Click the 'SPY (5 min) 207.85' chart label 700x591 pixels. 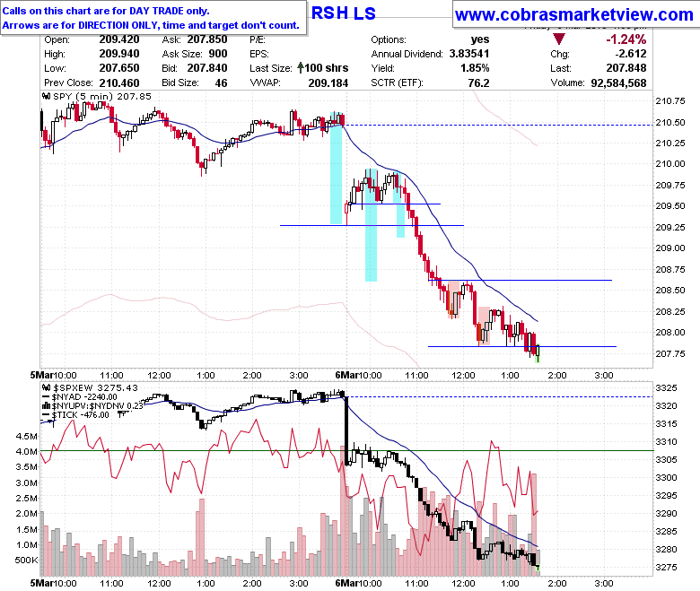pyautogui.click(x=102, y=96)
